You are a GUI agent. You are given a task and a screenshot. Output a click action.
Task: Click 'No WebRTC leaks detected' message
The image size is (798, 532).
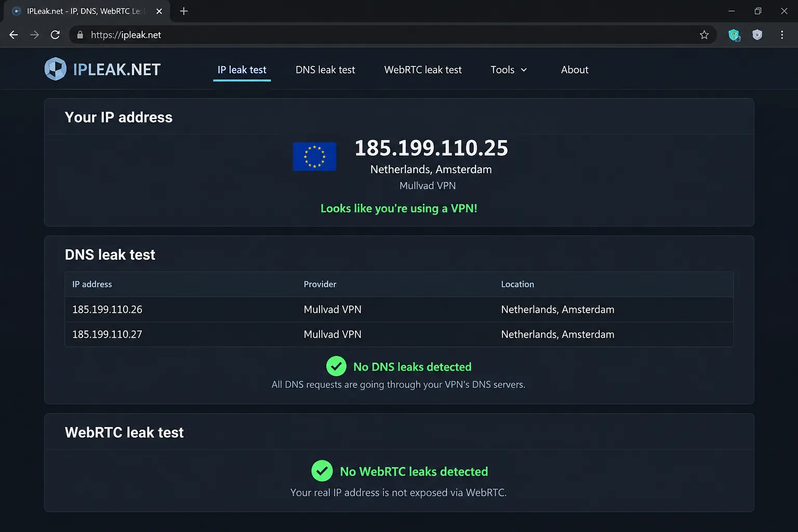pyautogui.click(x=414, y=472)
